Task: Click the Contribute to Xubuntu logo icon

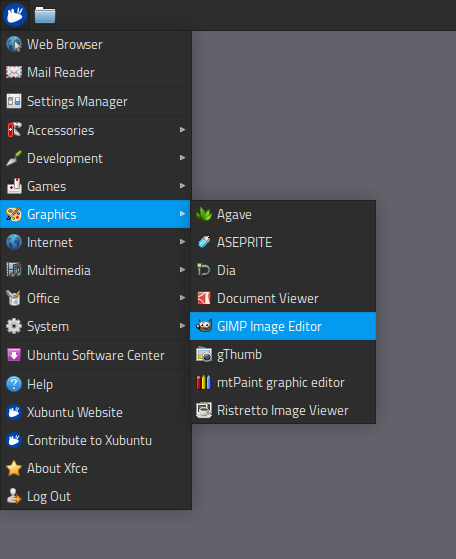Action: (14, 440)
